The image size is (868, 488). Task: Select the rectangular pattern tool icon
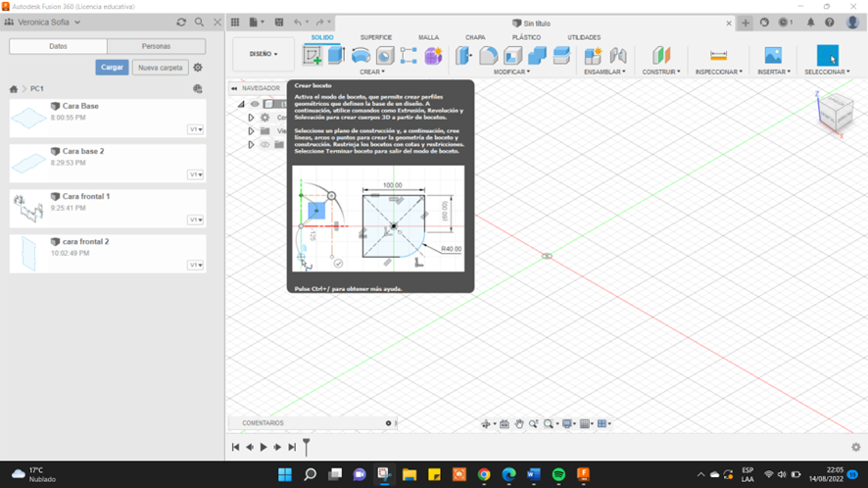coord(409,56)
